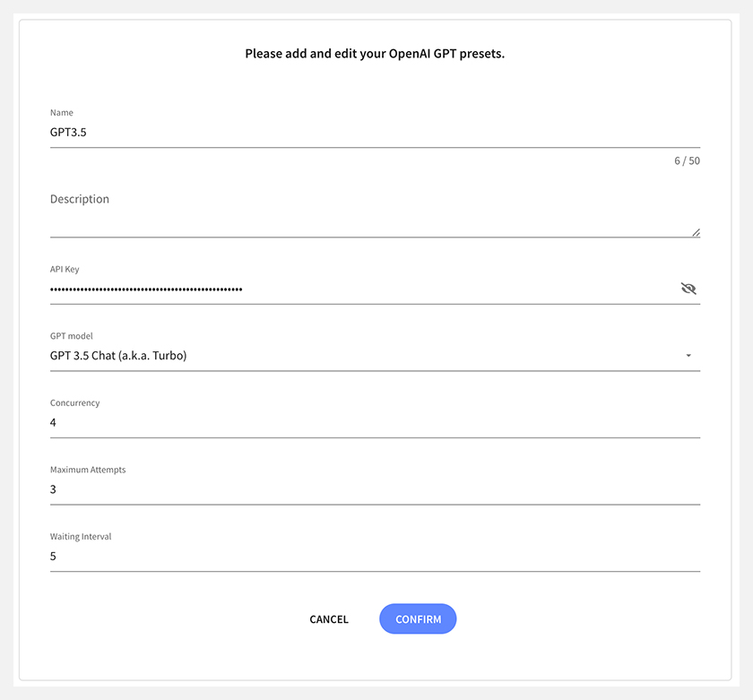Focus the Name field containing GPT3.5
The width and height of the screenshot is (753, 700).
point(375,133)
